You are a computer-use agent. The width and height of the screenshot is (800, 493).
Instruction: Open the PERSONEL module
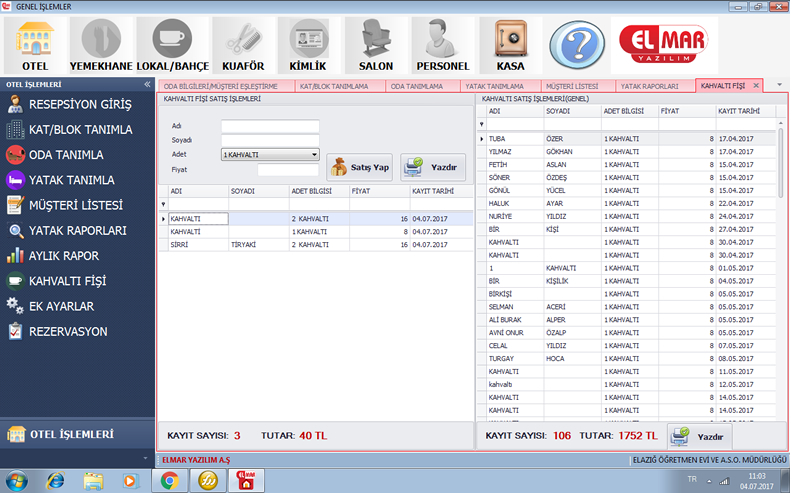pyautogui.click(x=441, y=45)
